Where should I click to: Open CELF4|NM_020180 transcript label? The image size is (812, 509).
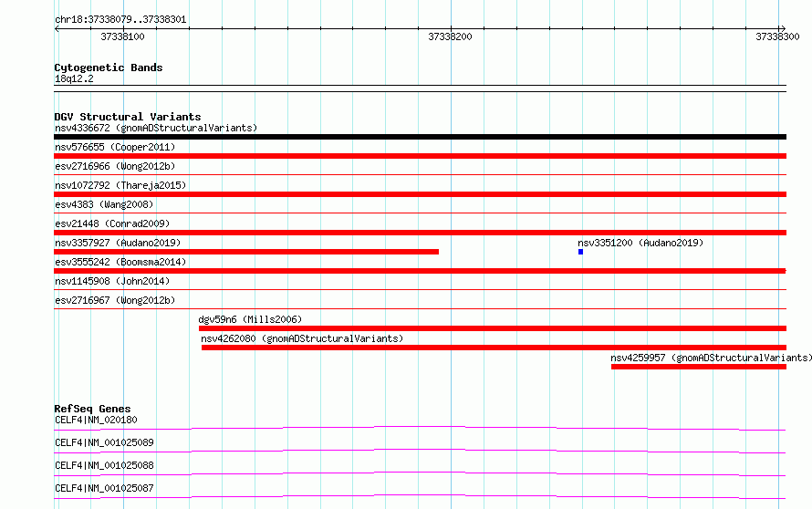click(x=96, y=420)
